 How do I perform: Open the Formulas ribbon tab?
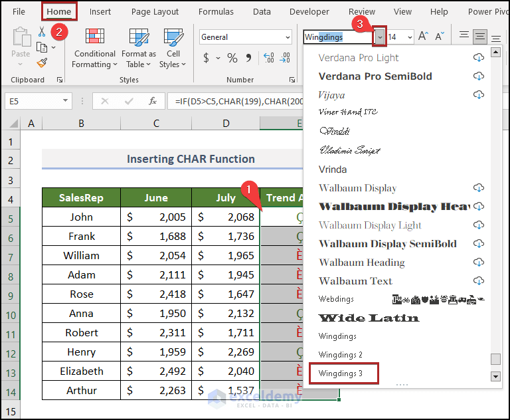click(x=216, y=12)
